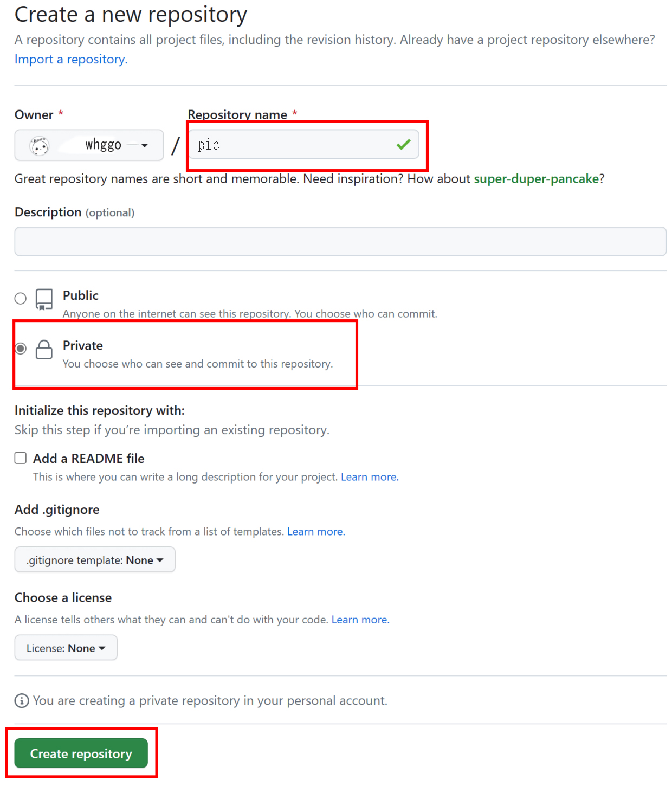Open the Owner whggo dropdown
672x786 pixels.
(89, 145)
